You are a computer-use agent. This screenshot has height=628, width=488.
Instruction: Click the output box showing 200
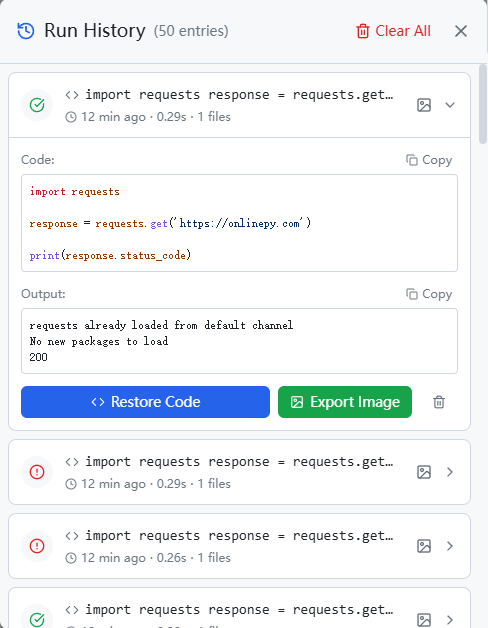click(x=239, y=341)
